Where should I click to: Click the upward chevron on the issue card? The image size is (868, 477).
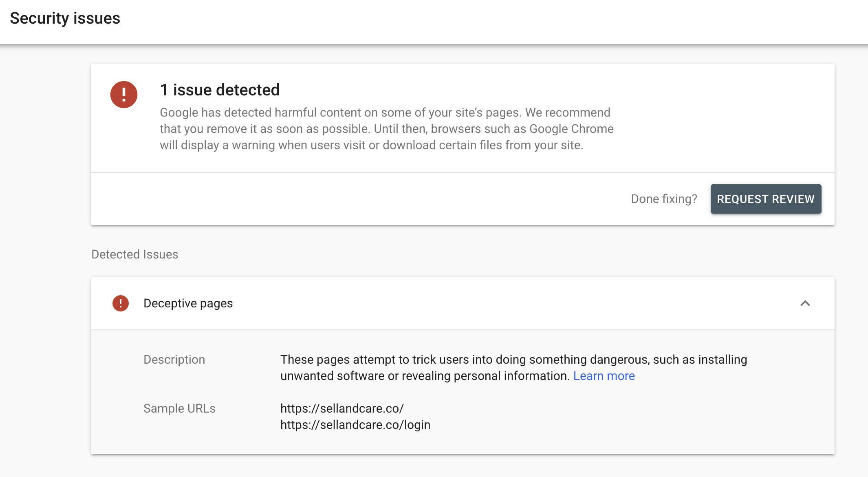coord(805,304)
